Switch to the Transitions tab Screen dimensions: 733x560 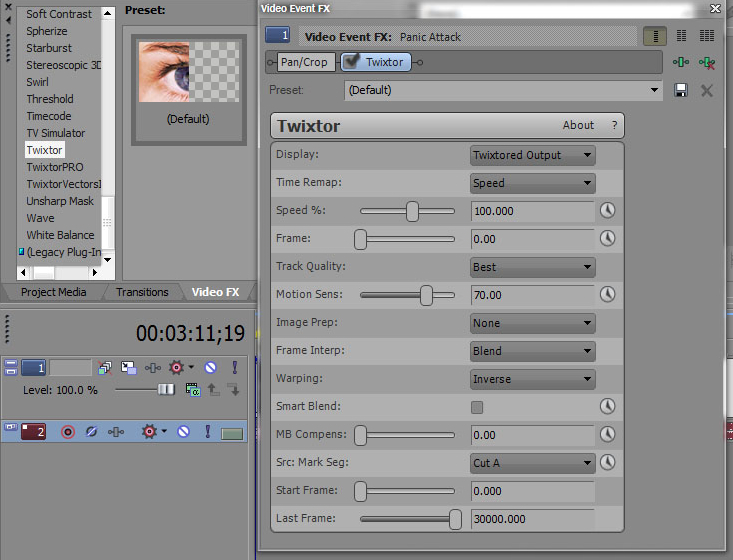[x=142, y=292]
